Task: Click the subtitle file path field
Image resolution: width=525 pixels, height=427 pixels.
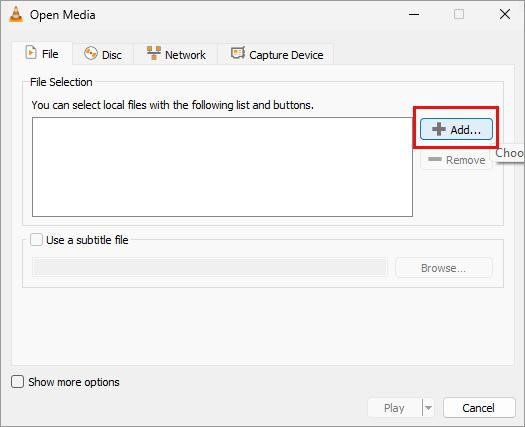Action: point(209,267)
